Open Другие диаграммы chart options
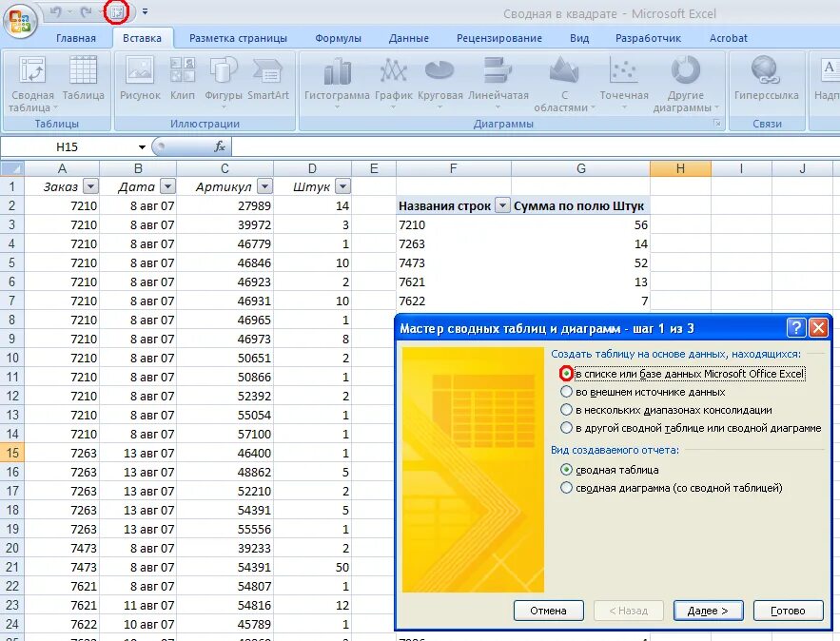The image size is (840, 641). tap(686, 85)
